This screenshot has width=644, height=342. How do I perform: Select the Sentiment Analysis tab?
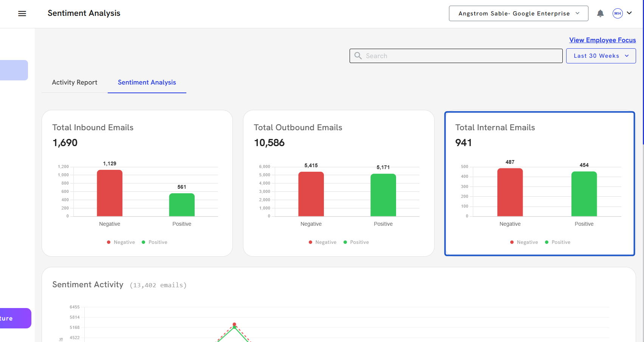pyautogui.click(x=147, y=82)
